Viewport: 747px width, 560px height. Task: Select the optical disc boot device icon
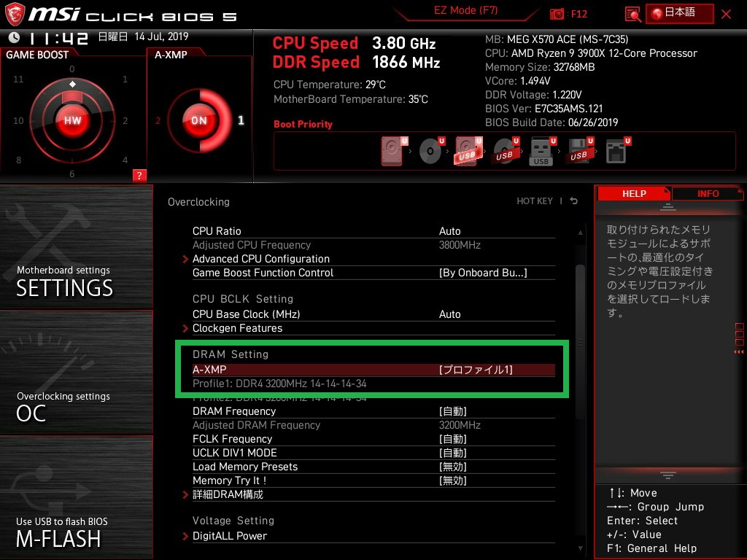click(432, 151)
